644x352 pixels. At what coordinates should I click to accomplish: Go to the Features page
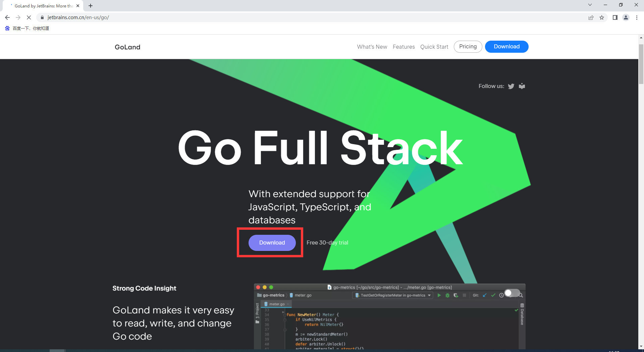click(x=404, y=47)
